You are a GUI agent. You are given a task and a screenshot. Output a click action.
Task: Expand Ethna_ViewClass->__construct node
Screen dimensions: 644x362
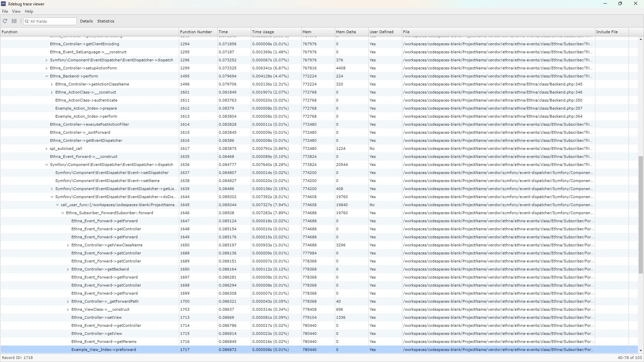68,309
